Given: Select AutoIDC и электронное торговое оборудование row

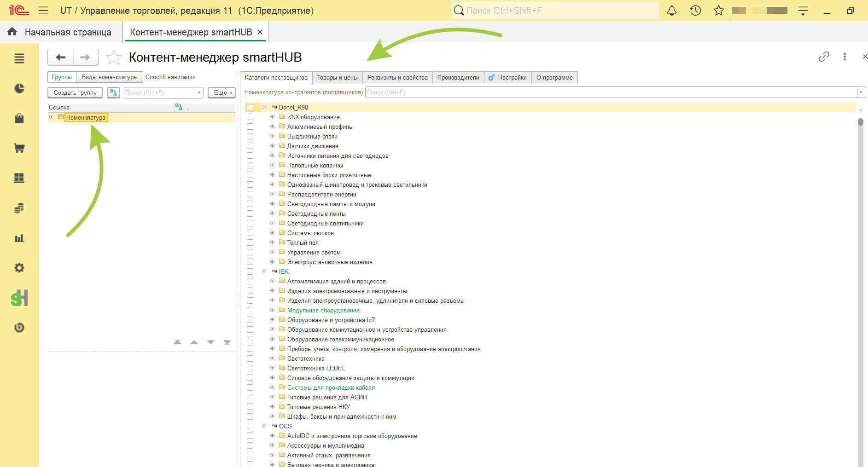Looking at the screenshot, I should (x=352, y=436).
